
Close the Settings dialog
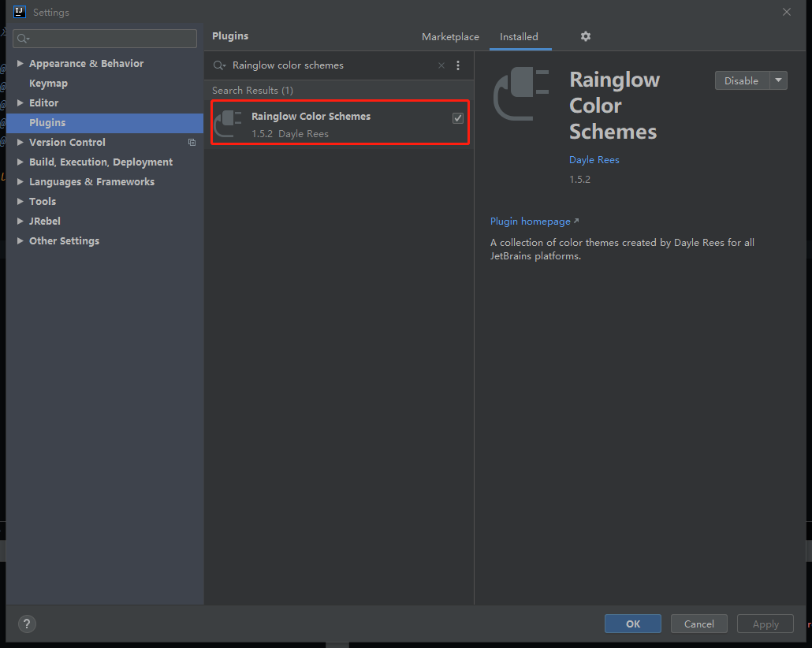(x=787, y=12)
